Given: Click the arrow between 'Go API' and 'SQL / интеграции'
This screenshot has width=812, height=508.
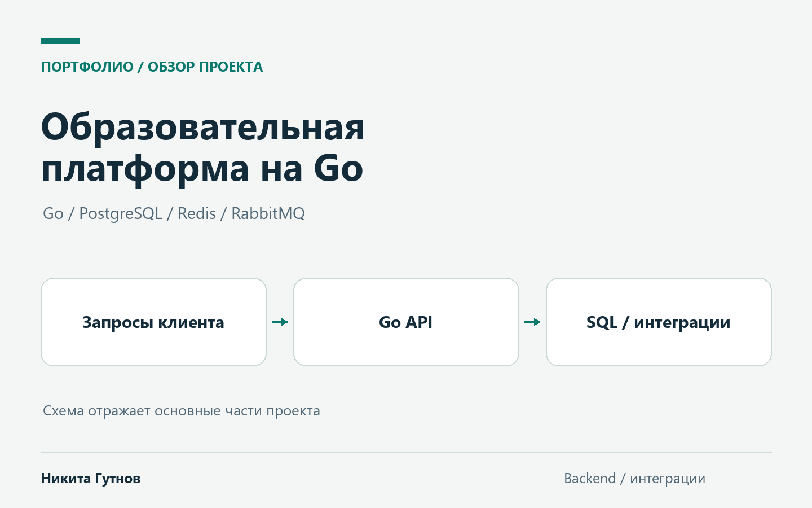Looking at the screenshot, I should [x=532, y=322].
